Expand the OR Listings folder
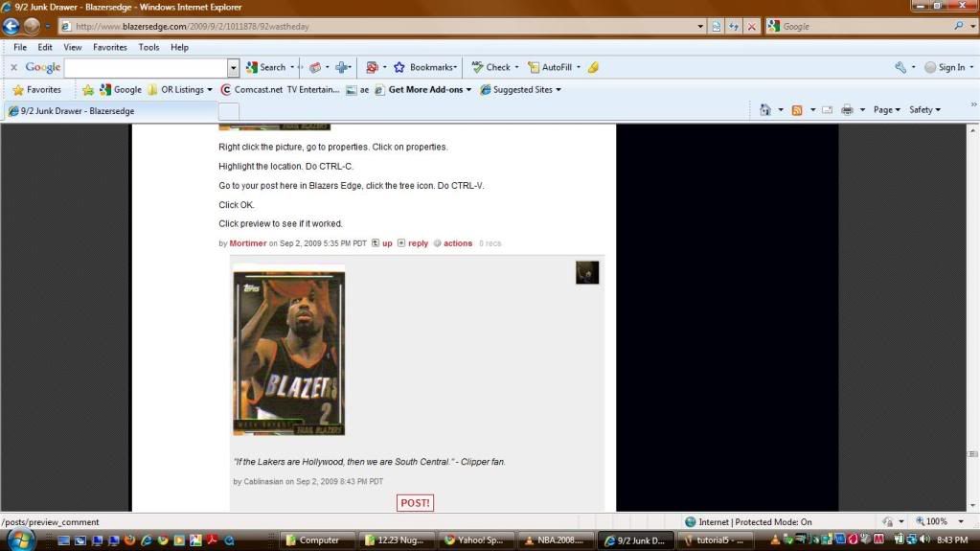Viewport: 980px width, 551px height. (180, 89)
